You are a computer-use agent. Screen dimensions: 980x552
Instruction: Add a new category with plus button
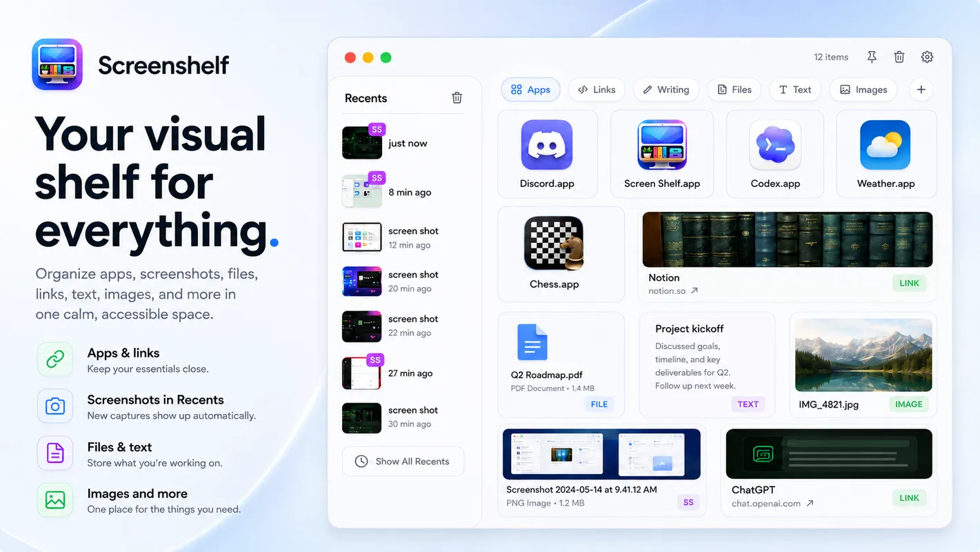921,90
